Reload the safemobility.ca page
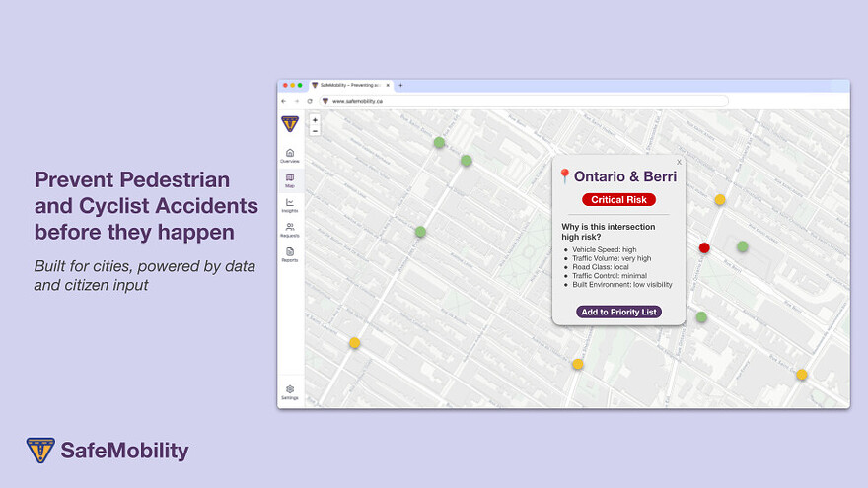868x488 pixels. 309,101
